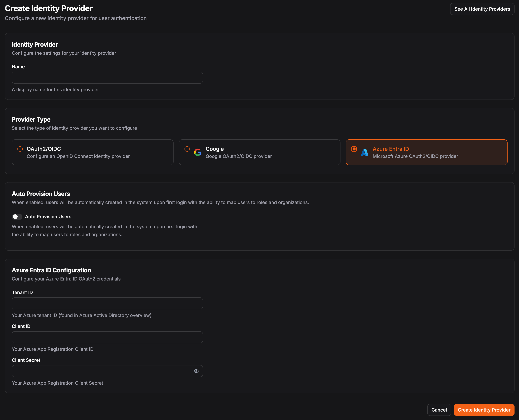Click inside the Client Secret field

pyautogui.click(x=102, y=371)
